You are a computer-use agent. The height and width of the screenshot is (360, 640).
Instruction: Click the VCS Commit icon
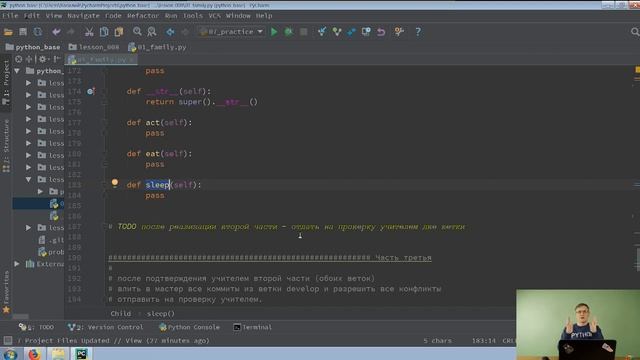(x=336, y=32)
